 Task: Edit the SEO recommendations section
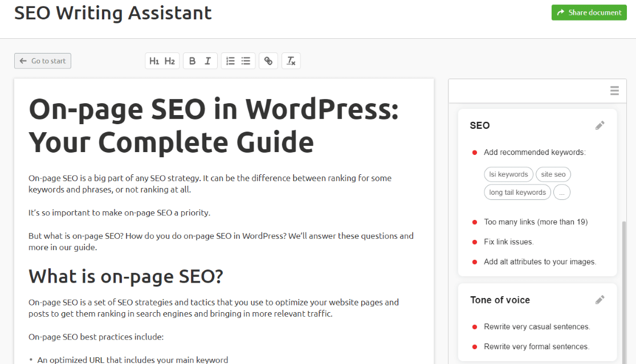point(600,125)
